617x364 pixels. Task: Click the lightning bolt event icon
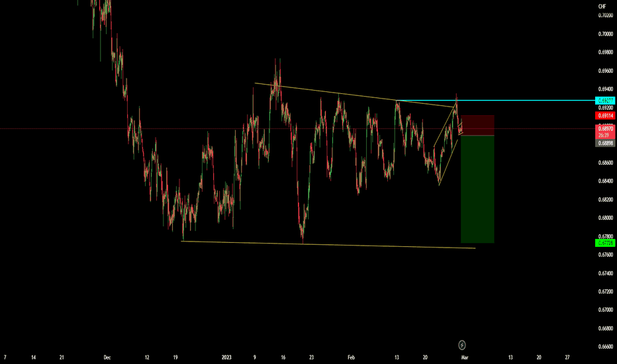[x=462, y=345]
